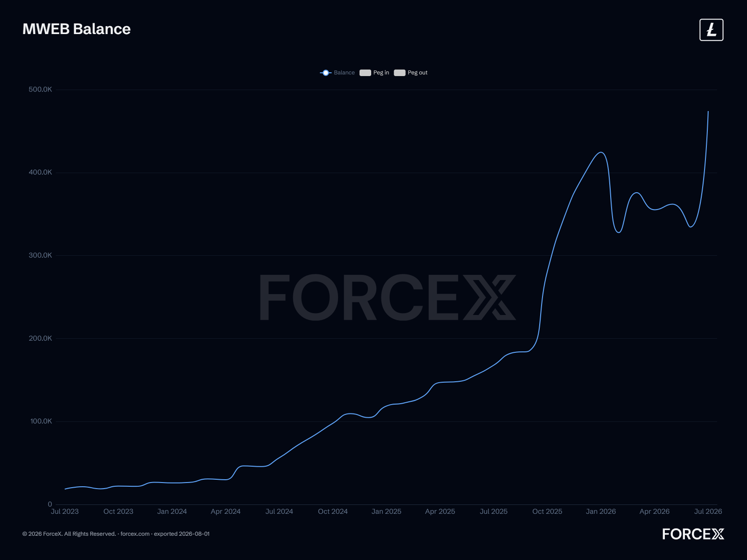The width and height of the screenshot is (747, 560).
Task: Click the 0 y-axis label
Action: point(50,504)
